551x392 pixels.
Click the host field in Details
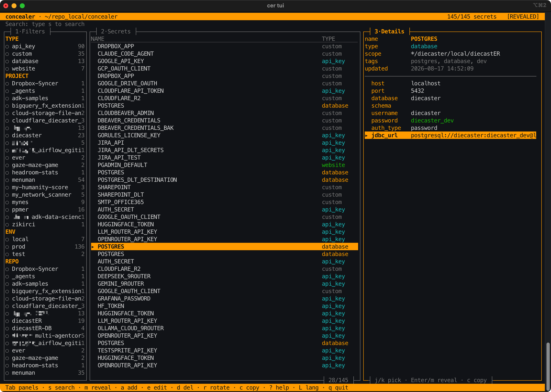[x=450, y=83]
